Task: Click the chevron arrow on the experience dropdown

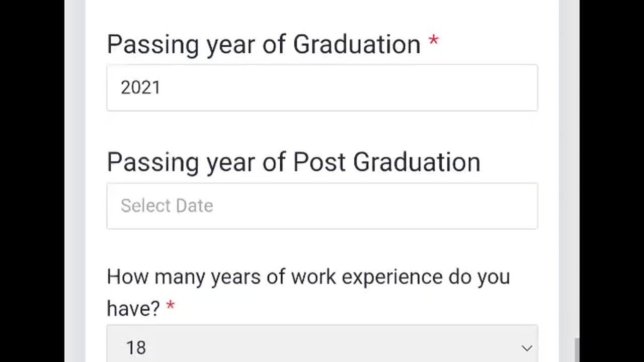Action: tap(527, 348)
